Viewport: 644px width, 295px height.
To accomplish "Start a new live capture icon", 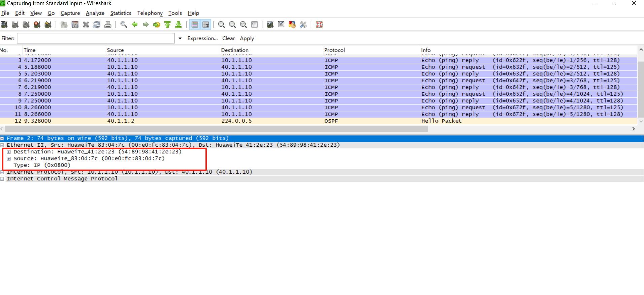I will 26,25.
